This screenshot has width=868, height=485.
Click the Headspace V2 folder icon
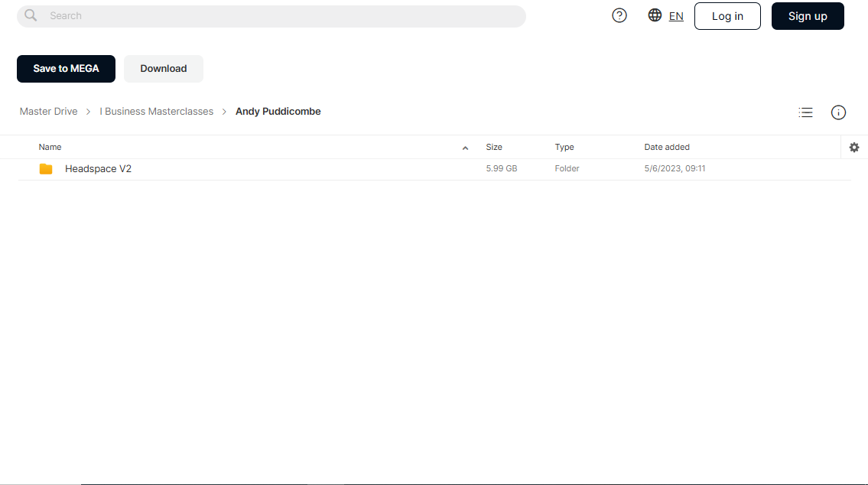46,169
